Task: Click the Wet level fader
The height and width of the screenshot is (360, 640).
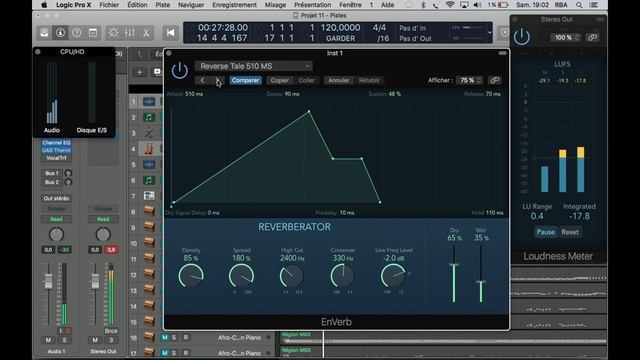Action: pos(481,282)
